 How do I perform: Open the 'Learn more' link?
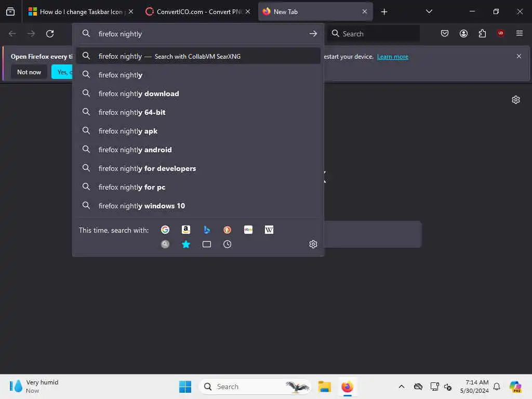click(x=393, y=57)
